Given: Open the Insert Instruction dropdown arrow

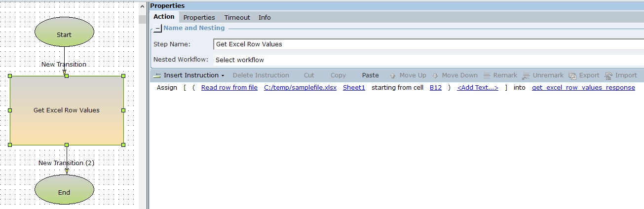Looking at the screenshot, I should pos(223,76).
